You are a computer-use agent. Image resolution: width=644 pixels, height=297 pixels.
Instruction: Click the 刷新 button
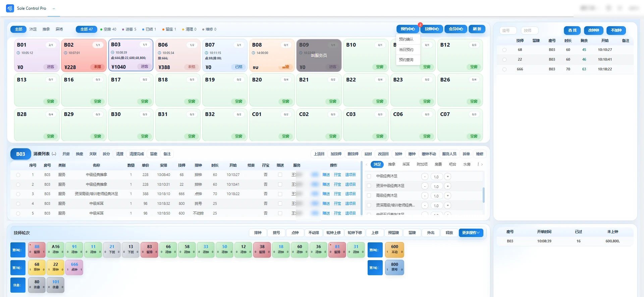tap(477, 29)
